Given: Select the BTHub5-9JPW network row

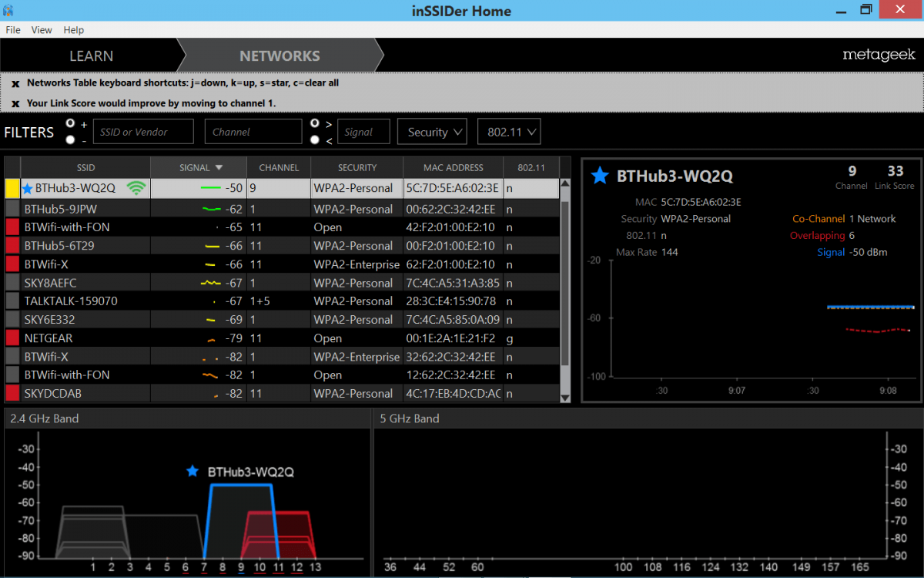Looking at the screenshot, I should click(283, 209).
